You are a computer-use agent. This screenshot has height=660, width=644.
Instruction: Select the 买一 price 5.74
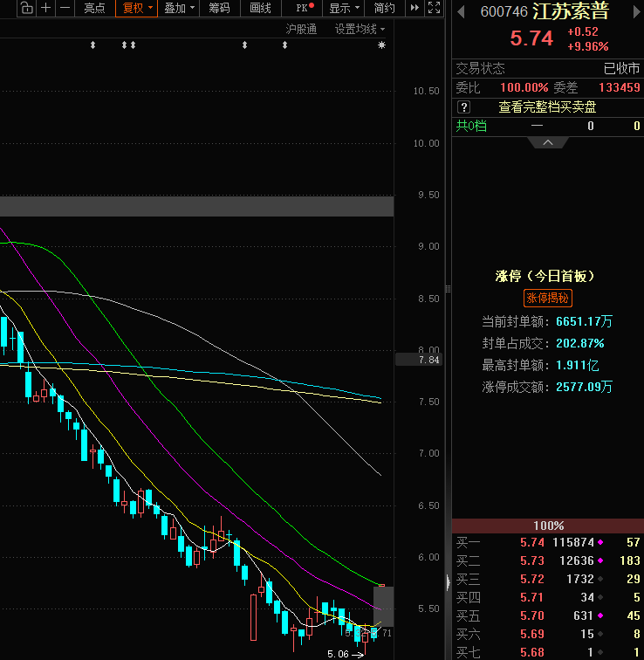532,542
